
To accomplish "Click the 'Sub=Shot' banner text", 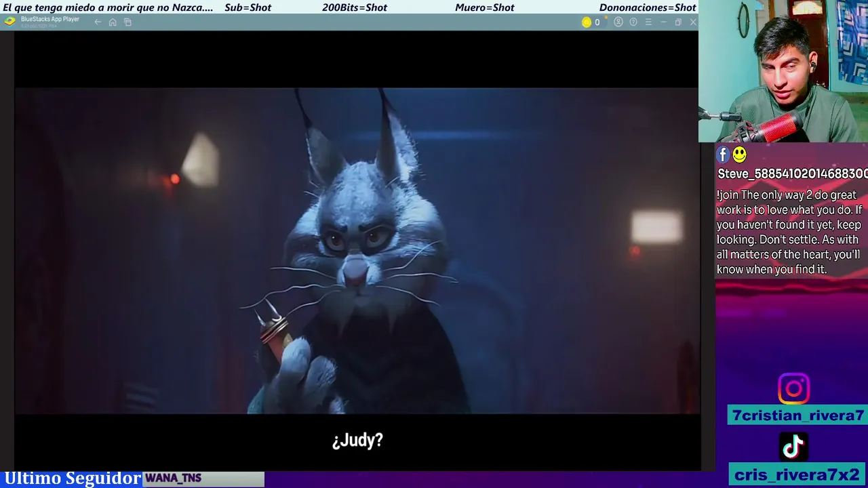I will click(x=248, y=7).
